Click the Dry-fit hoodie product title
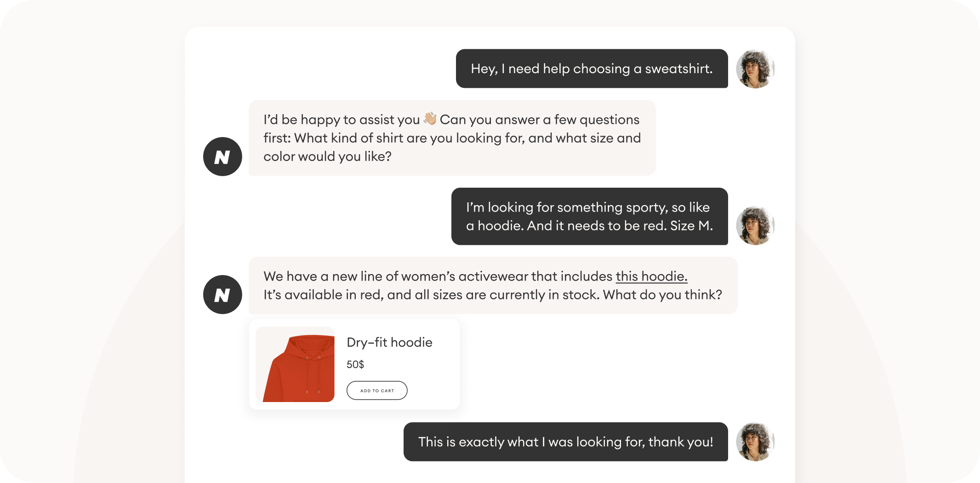 [389, 342]
